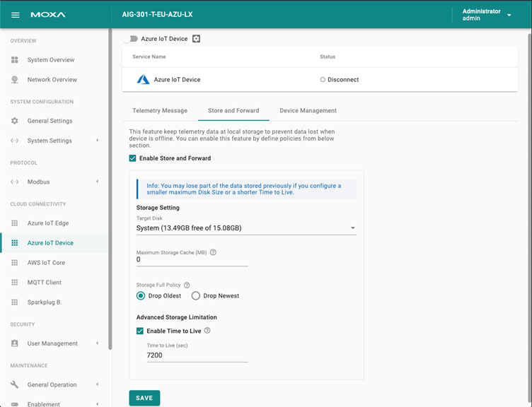
Task: Click the User Management badge icon
Action: tap(15, 343)
